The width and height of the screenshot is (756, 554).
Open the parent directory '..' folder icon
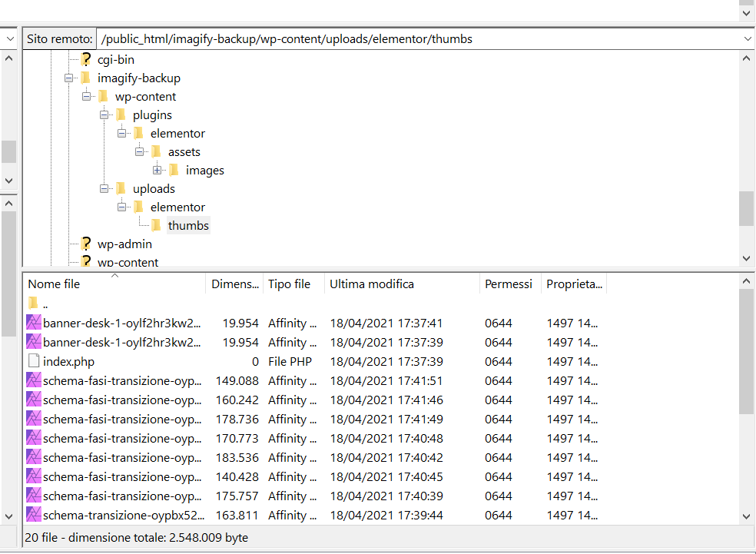pos(33,304)
